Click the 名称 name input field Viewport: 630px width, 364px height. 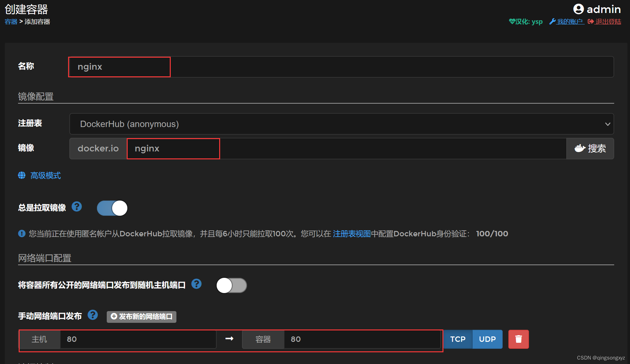point(341,67)
